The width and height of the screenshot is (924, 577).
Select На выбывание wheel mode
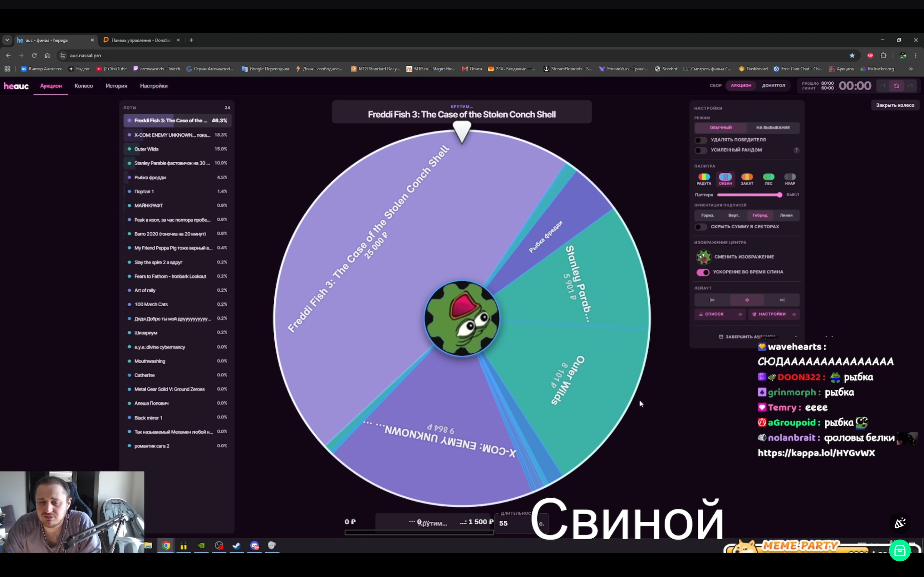773,128
